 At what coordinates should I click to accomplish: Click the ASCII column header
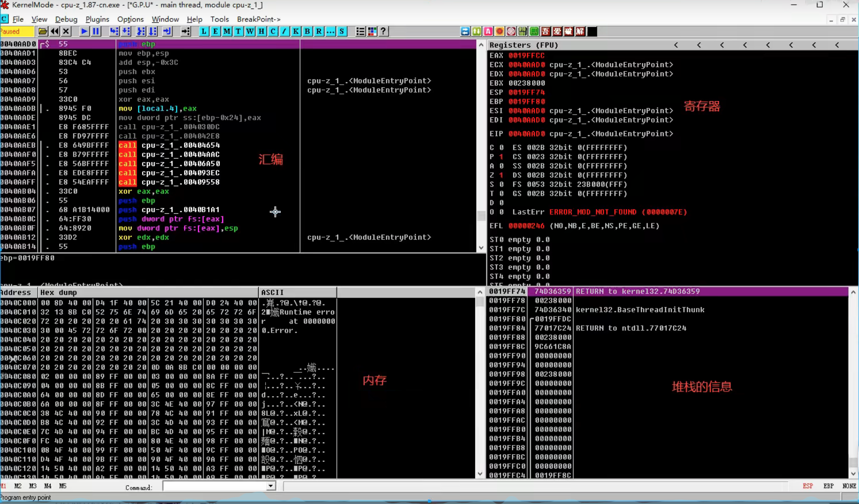pyautogui.click(x=298, y=293)
